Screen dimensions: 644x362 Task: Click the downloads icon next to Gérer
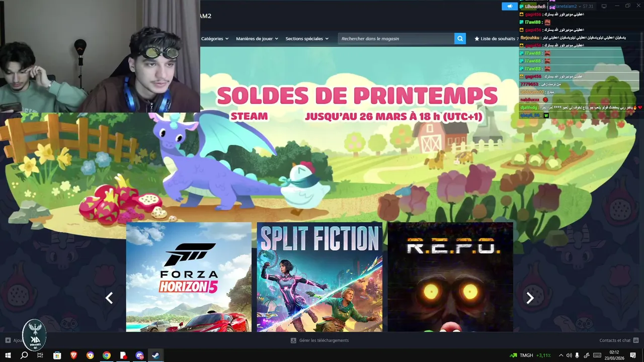(x=293, y=340)
